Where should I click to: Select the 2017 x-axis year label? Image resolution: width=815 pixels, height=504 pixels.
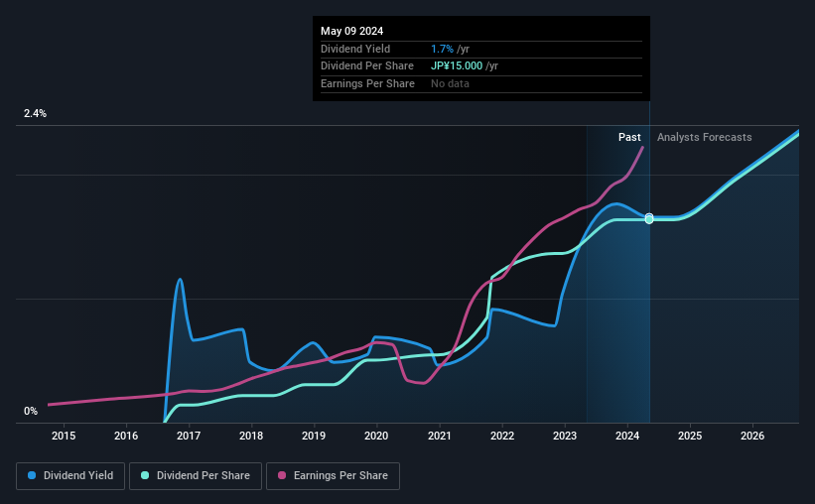click(x=189, y=436)
